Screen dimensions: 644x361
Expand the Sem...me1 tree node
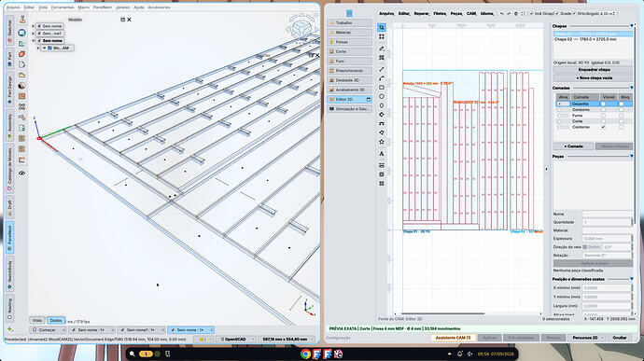34,34
